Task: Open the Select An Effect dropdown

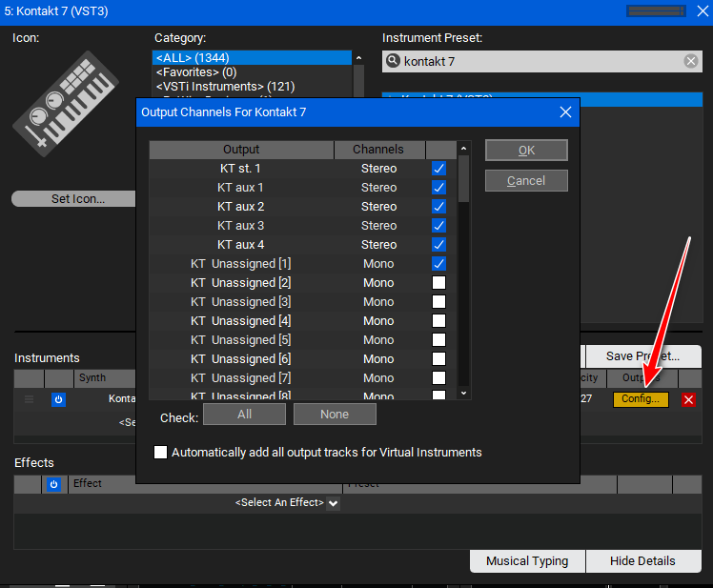Action: pos(334,503)
